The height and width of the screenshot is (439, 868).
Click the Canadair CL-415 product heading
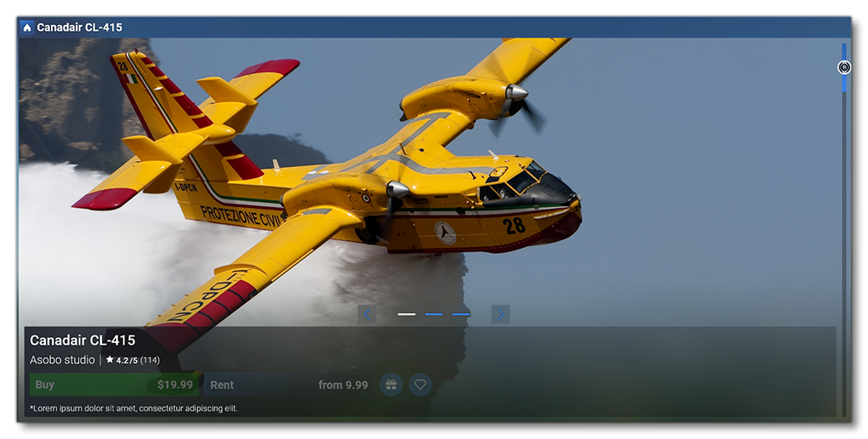pyautogui.click(x=83, y=340)
